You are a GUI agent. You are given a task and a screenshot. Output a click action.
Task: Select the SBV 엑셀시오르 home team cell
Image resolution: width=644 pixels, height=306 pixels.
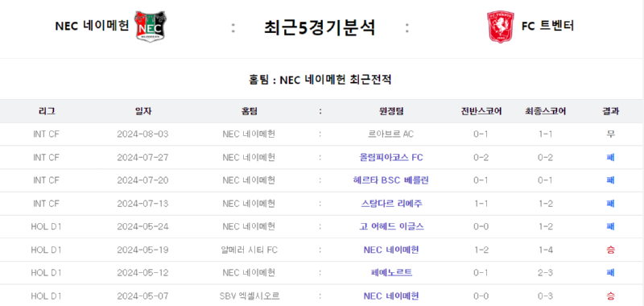point(250,296)
